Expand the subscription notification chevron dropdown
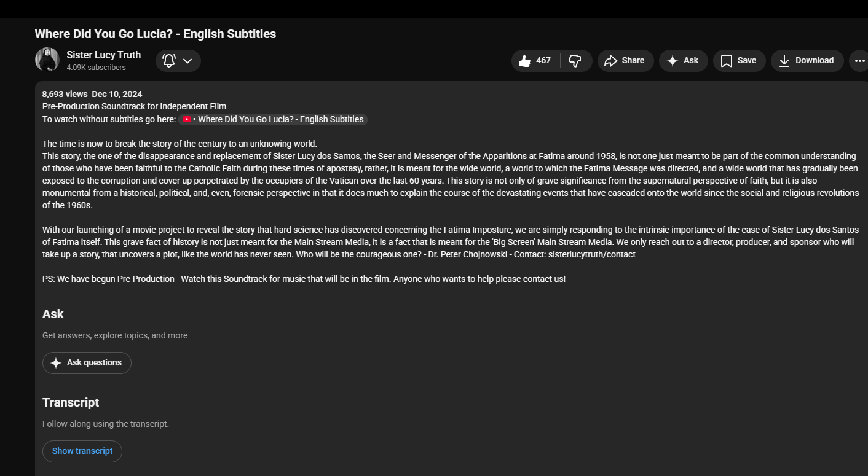The width and height of the screenshot is (868, 476). point(188,61)
